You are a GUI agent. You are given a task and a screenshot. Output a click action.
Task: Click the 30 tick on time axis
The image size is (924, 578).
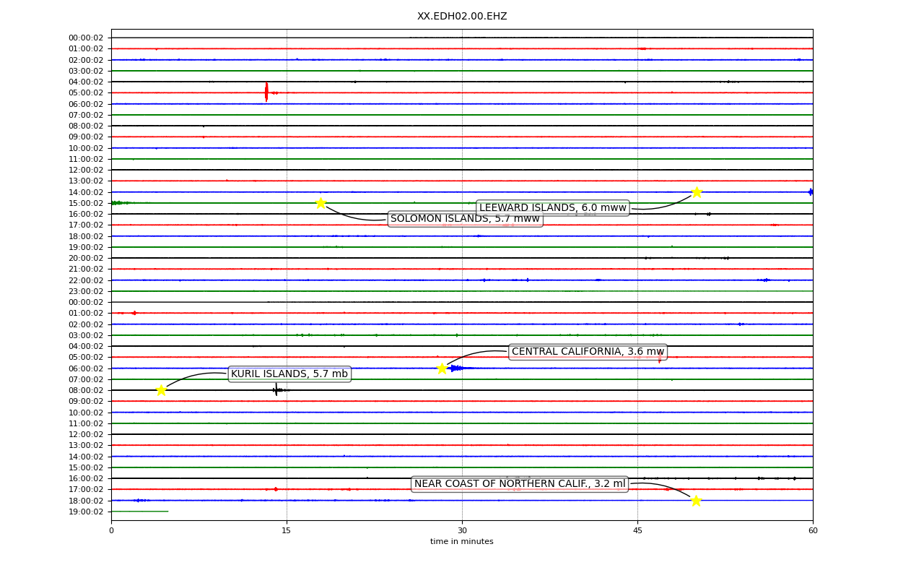pos(462,531)
